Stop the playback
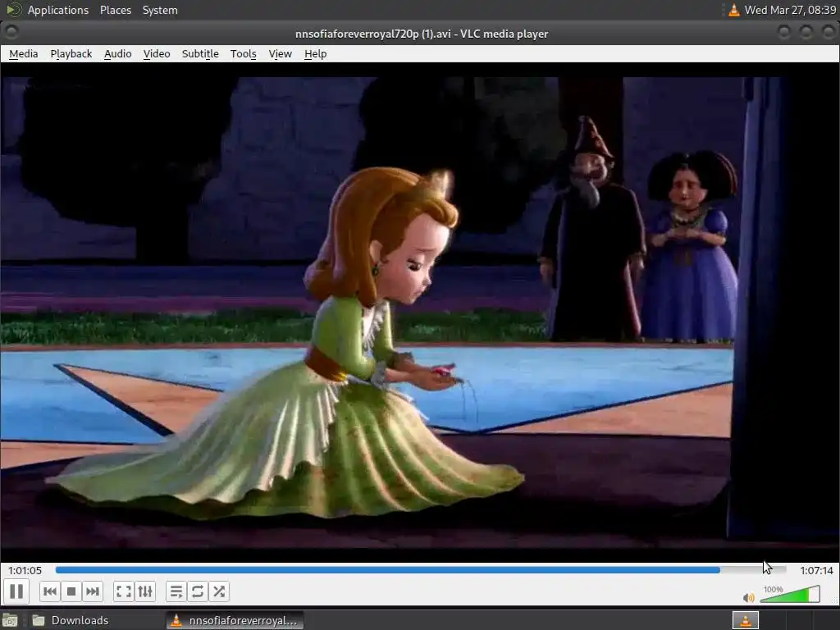 [71, 591]
